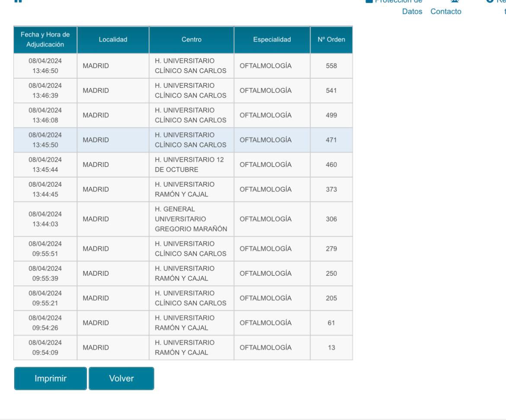The image size is (506, 420).
Task: Click the Volver button
Action: (x=122, y=379)
